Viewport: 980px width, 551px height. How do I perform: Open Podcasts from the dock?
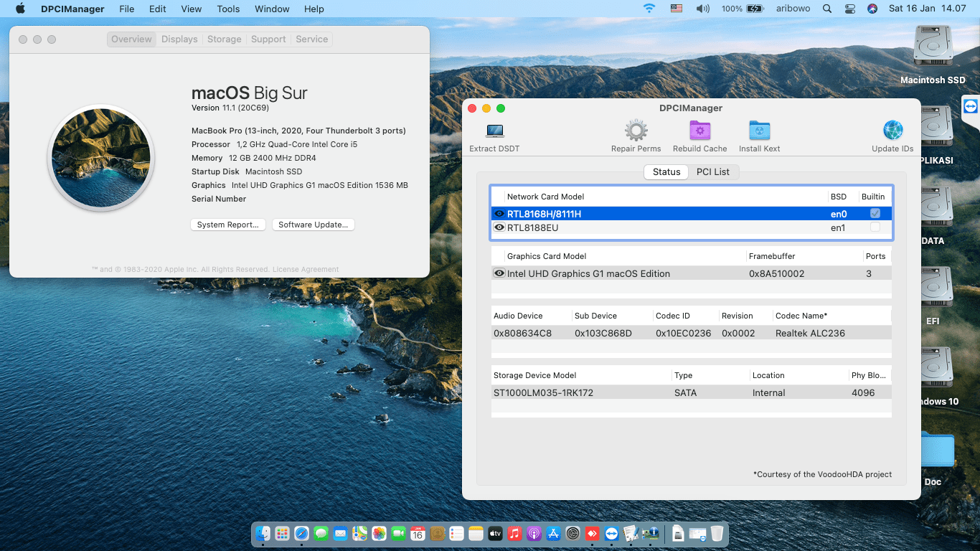[x=534, y=534]
